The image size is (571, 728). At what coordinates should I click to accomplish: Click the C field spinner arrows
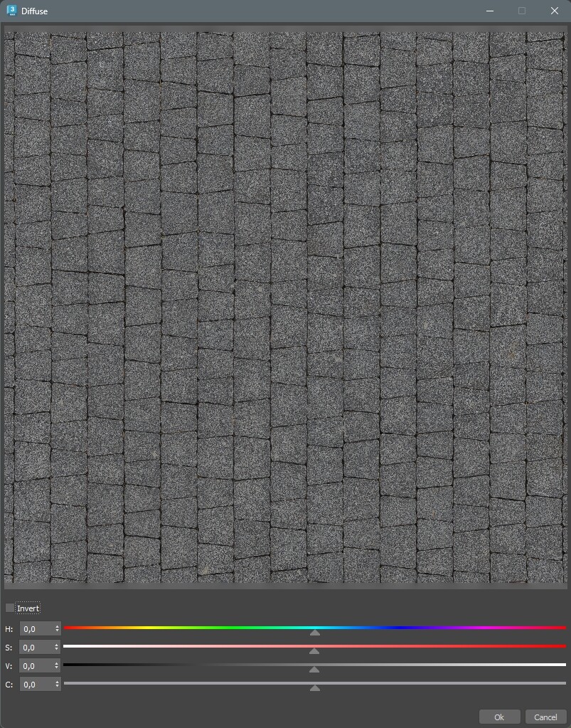point(57,685)
